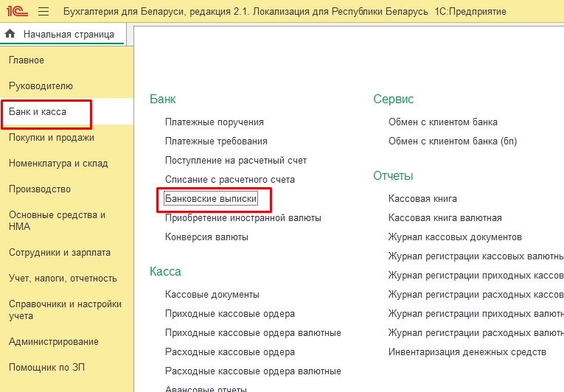Open Конверсия валюты
This screenshot has height=392, width=564.
click(x=206, y=237)
